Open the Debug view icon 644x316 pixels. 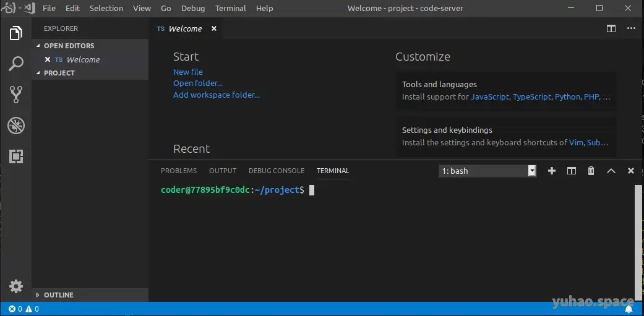click(x=16, y=126)
